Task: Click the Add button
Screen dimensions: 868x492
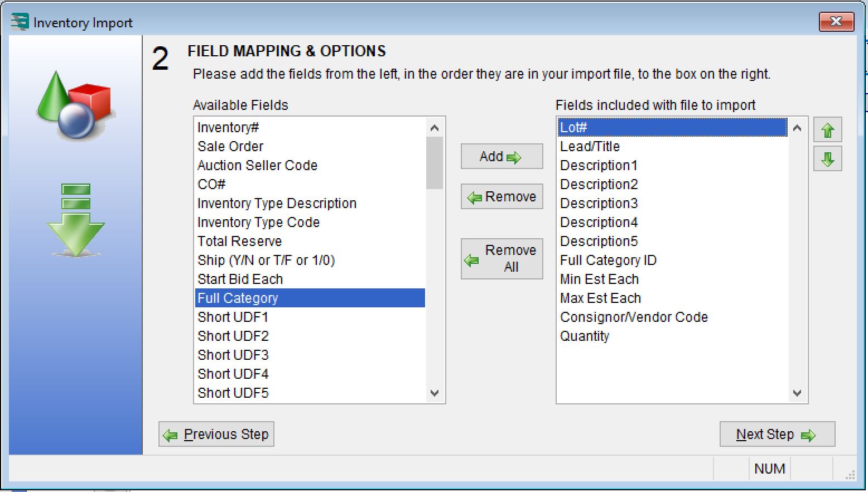Action: click(501, 157)
